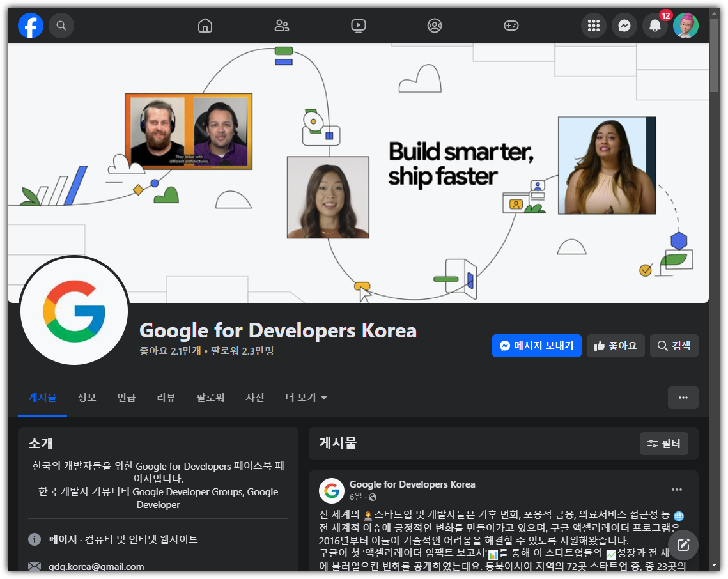Screen dimensions: 728x579
Task: Open the 필터 posts filter button
Action: [664, 444]
